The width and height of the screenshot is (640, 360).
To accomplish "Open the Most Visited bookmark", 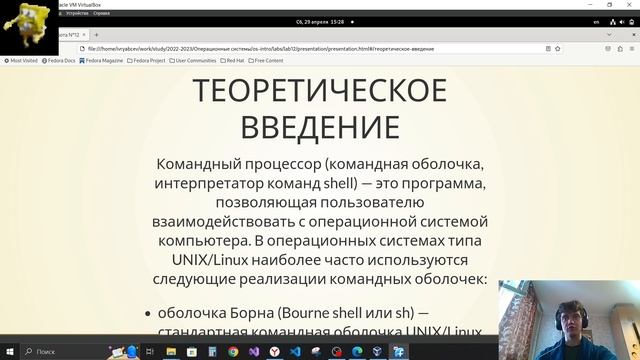I will (x=21, y=60).
